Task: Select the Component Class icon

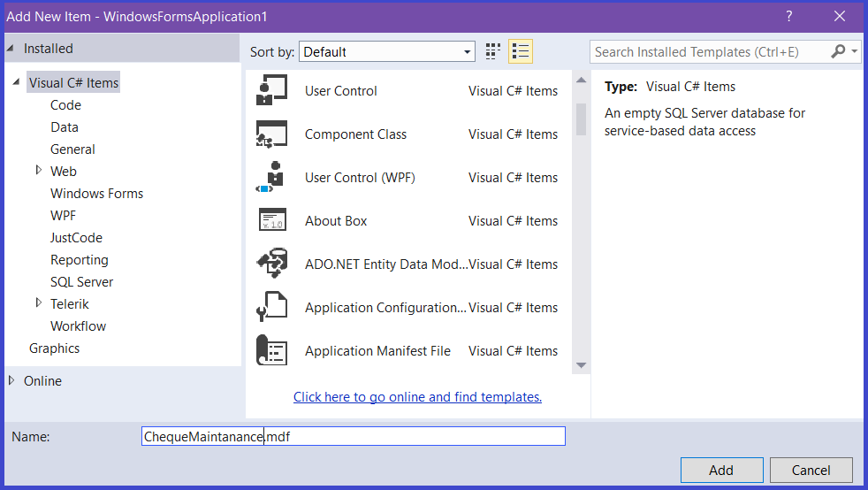Action: pyautogui.click(x=271, y=134)
